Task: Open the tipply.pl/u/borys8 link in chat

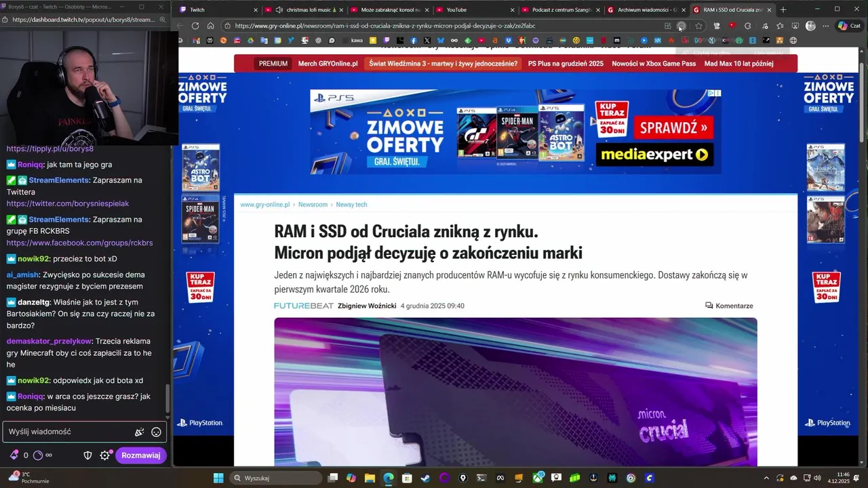Action: click(50, 148)
